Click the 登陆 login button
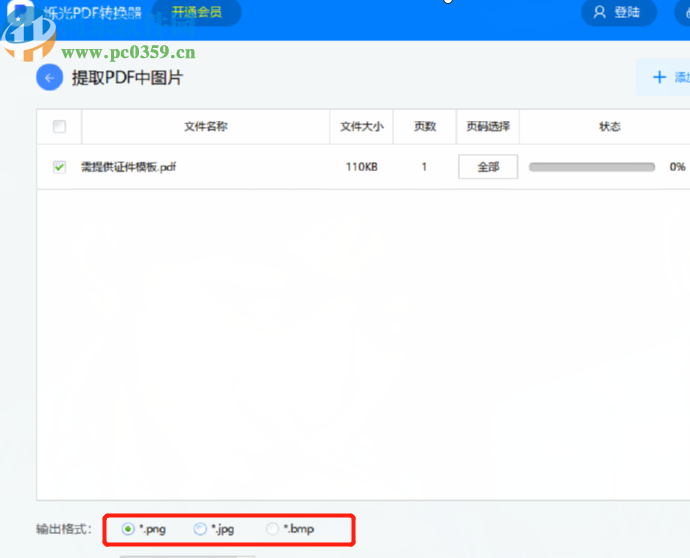Screen dimensions: 690x558 click(x=619, y=12)
